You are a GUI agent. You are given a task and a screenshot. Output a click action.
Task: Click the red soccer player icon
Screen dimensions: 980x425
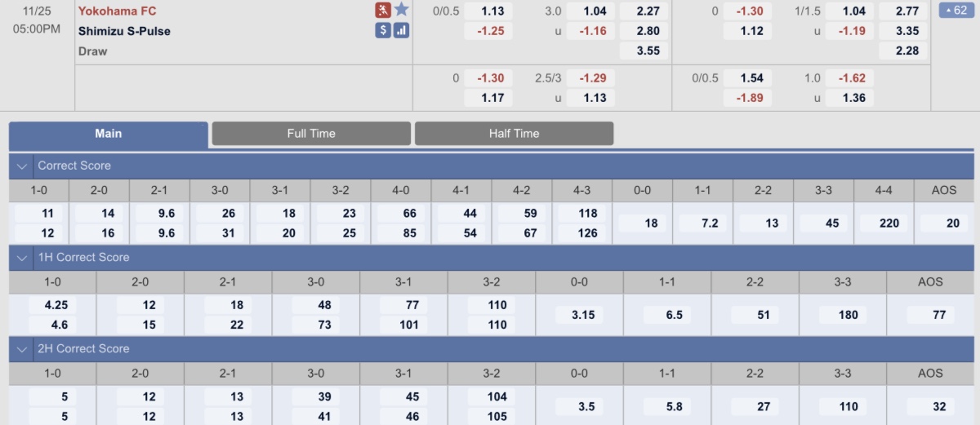click(383, 11)
